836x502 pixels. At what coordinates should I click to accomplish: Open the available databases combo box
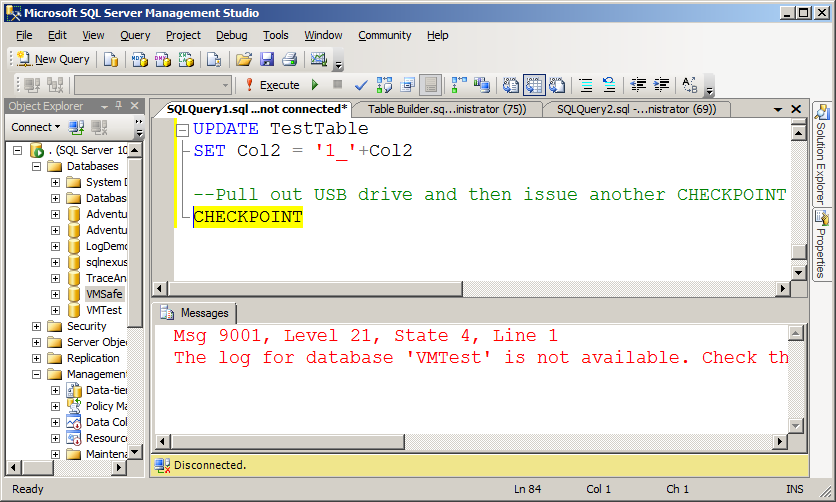153,85
